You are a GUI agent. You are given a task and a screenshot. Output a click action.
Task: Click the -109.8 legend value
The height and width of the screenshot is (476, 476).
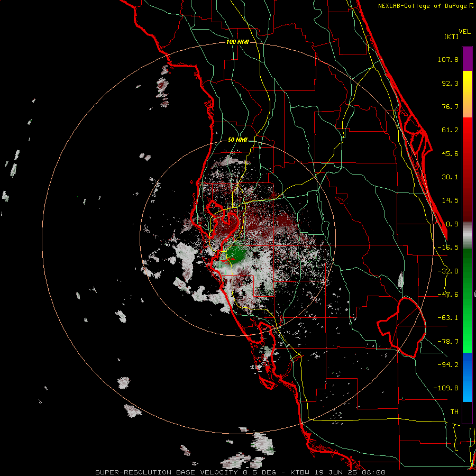446,388
